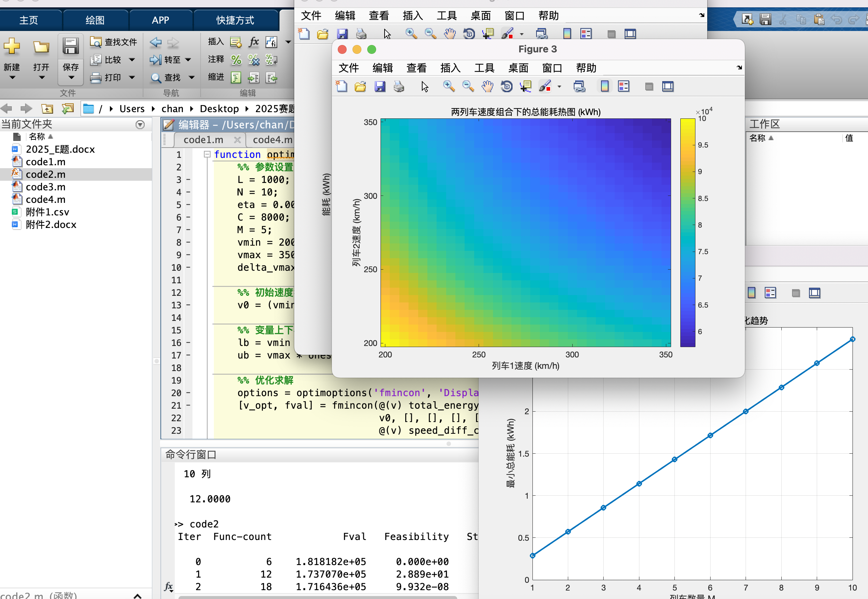
Task: Select code1.m in current folder list
Action: point(45,162)
